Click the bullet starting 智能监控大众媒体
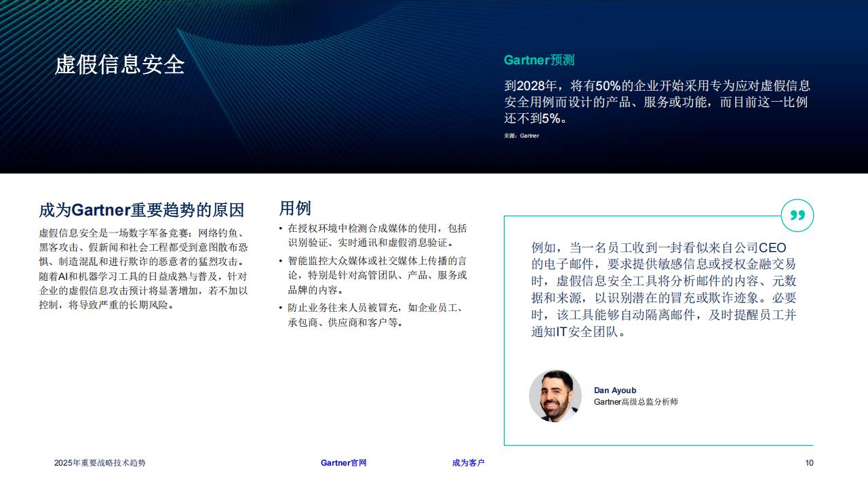This screenshot has width=868, height=488. [x=374, y=275]
